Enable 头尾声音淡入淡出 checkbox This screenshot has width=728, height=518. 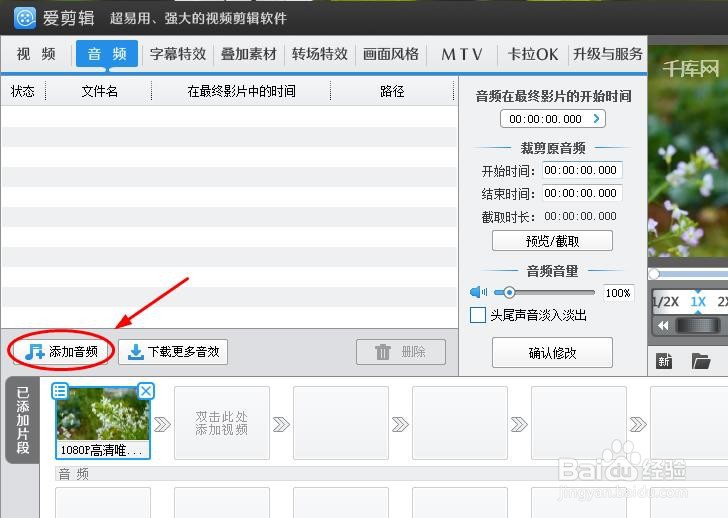point(478,315)
